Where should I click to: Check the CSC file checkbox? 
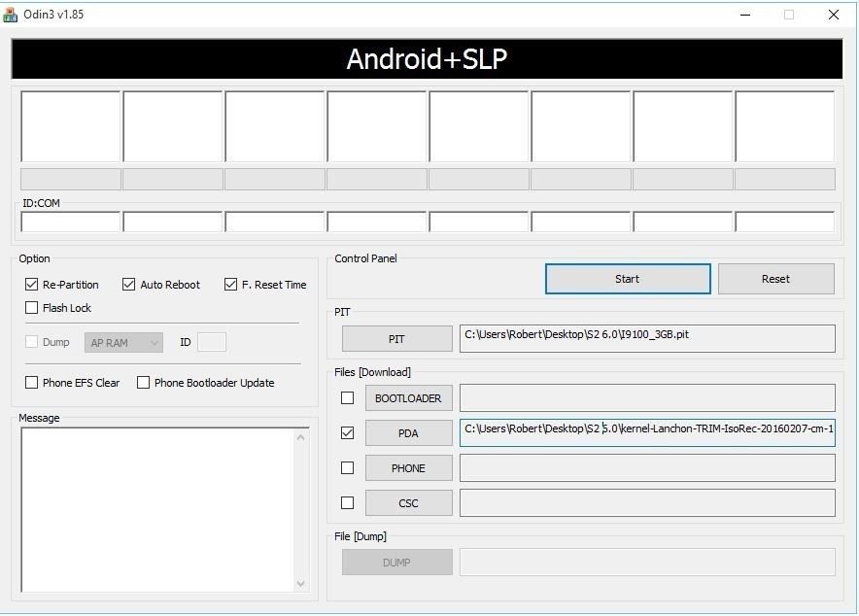pos(347,502)
